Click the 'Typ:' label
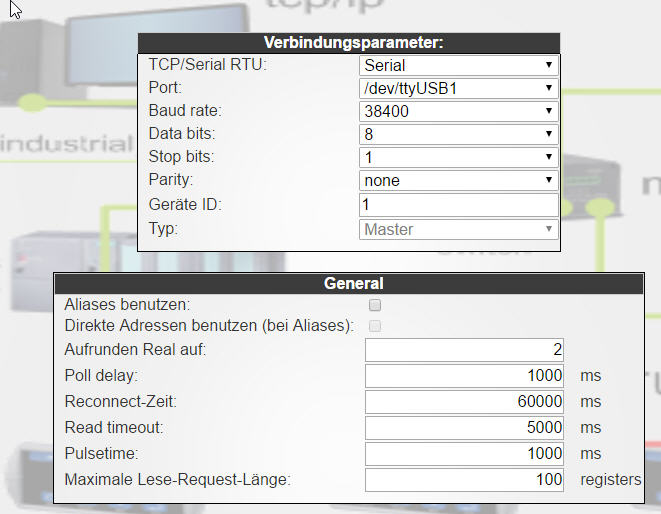This screenshot has width=661, height=514. (163, 229)
